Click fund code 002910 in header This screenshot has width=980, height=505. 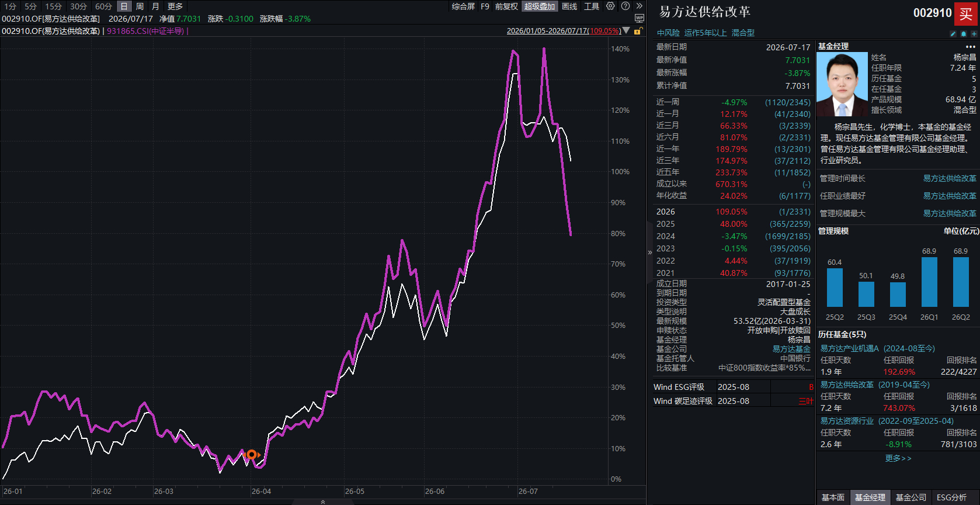[932, 13]
